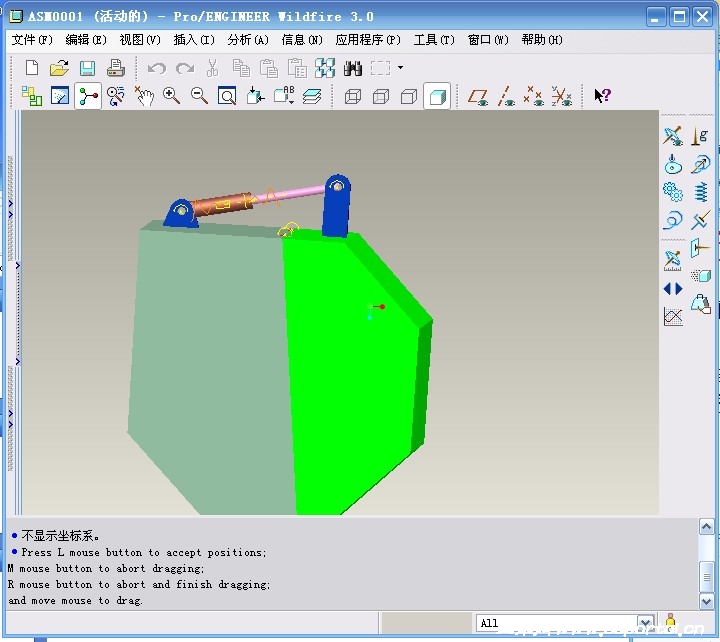Click the Zoom Out magnifier
Image resolution: width=720 pixels, height=642 pixels.
[x=199, y=96]
